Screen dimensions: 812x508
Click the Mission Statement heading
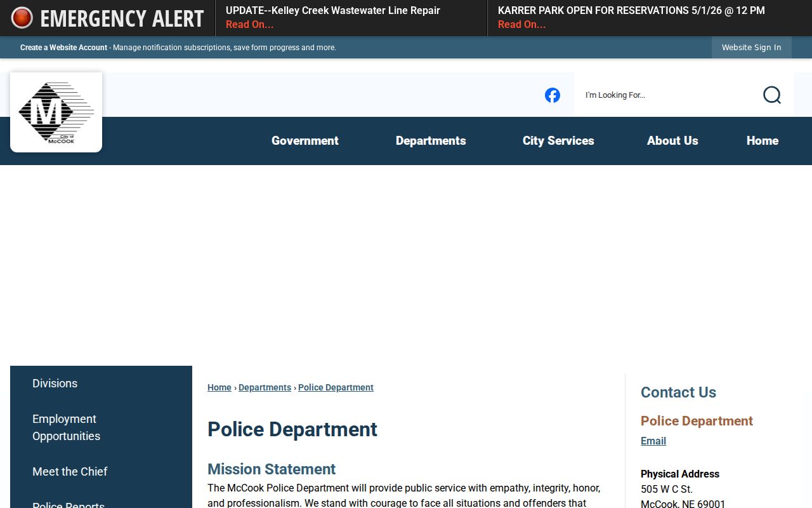click(x=272, y=469)
